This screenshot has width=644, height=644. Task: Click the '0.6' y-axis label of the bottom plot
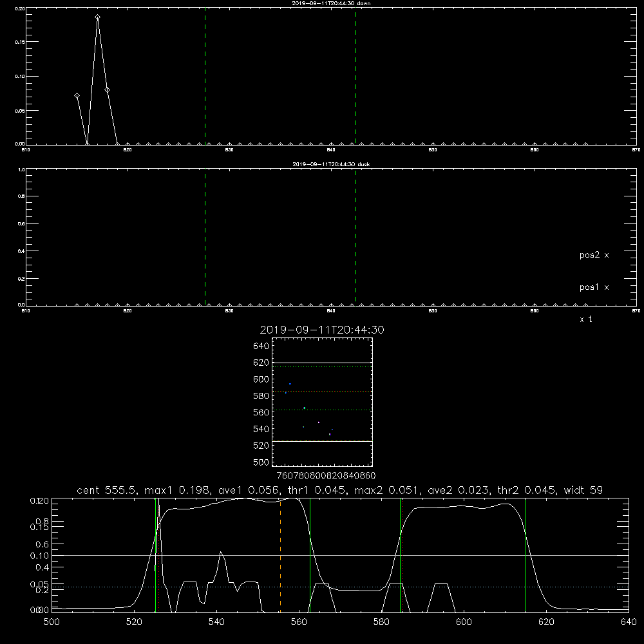43,545
